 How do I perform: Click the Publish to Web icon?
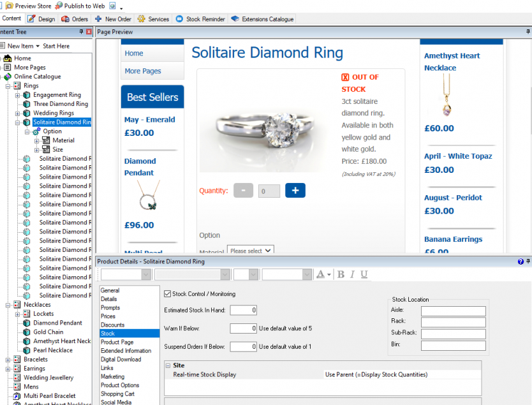point(59,6)
